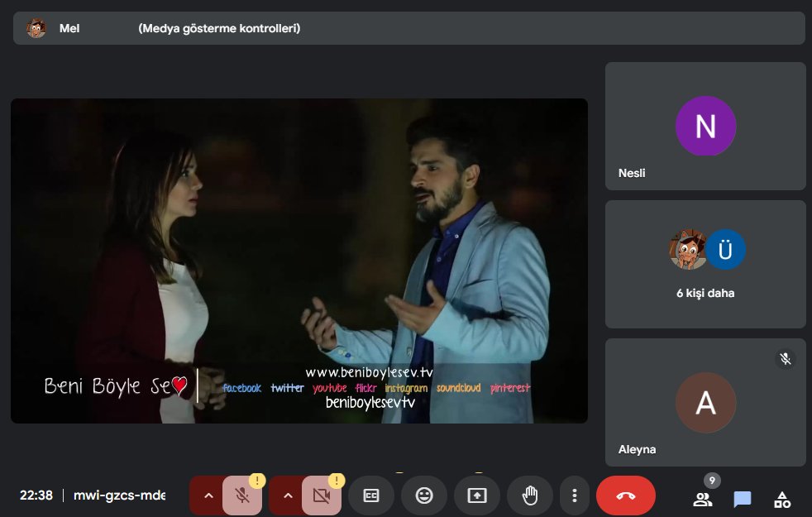The image size is (812, 517).
Task: Turn on the camera button
Action: point(322,495)
